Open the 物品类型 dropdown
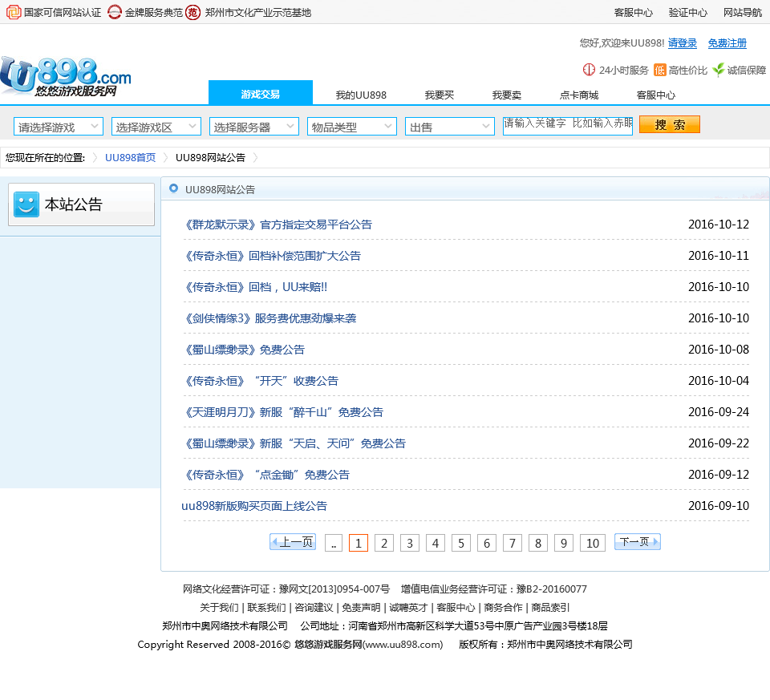Viewport: 770px width, 700px height. click(x=351, y=127)
